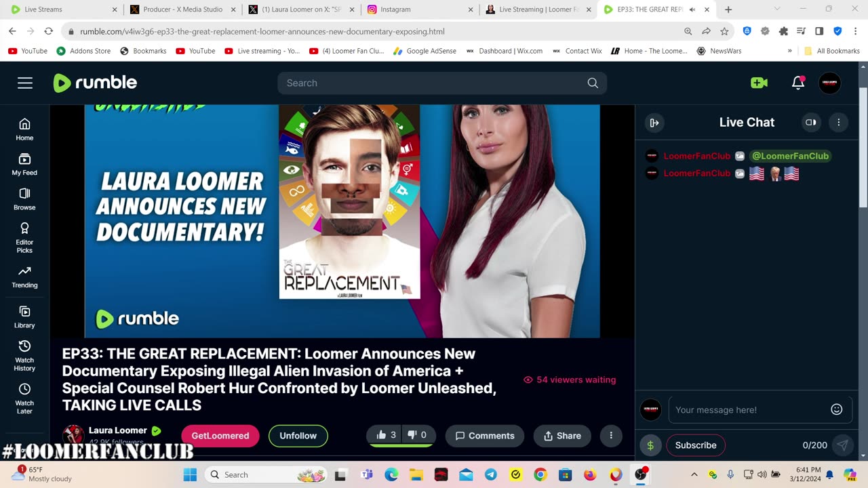Screen dimensions: 868x488
Task: Share the video
Action: coord(562,436)
